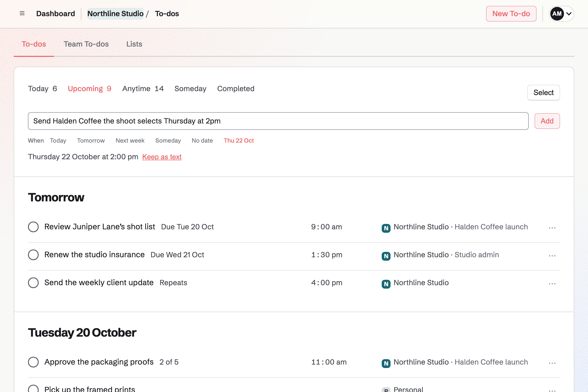Image resolution: width=588 pixels, height=392 pixels.
Task: Click the N badge on Review Juniper Lane's row
Action: pyautogui.click(x=386, y=228)
